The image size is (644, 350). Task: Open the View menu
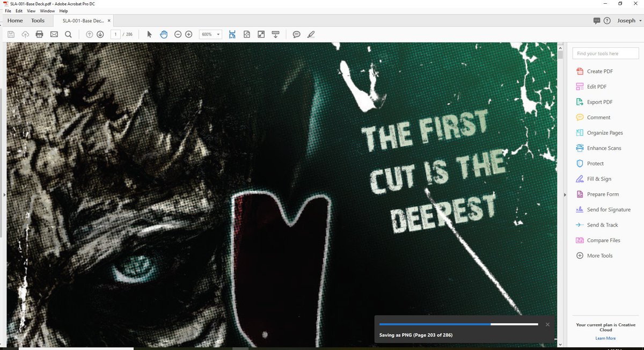tap(31, 11)
